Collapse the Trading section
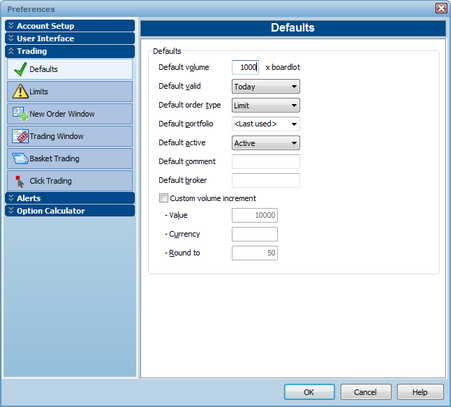Screen dimensions: 451x407 70,51
